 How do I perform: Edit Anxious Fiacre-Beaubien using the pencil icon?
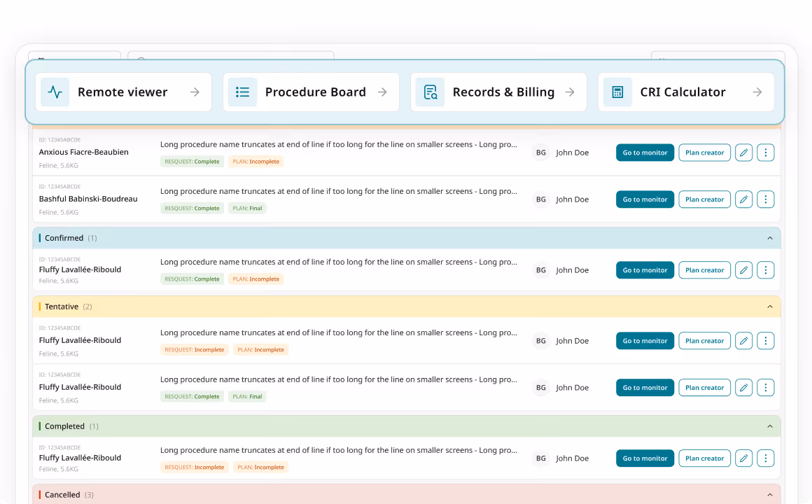(x=743, y=152)
